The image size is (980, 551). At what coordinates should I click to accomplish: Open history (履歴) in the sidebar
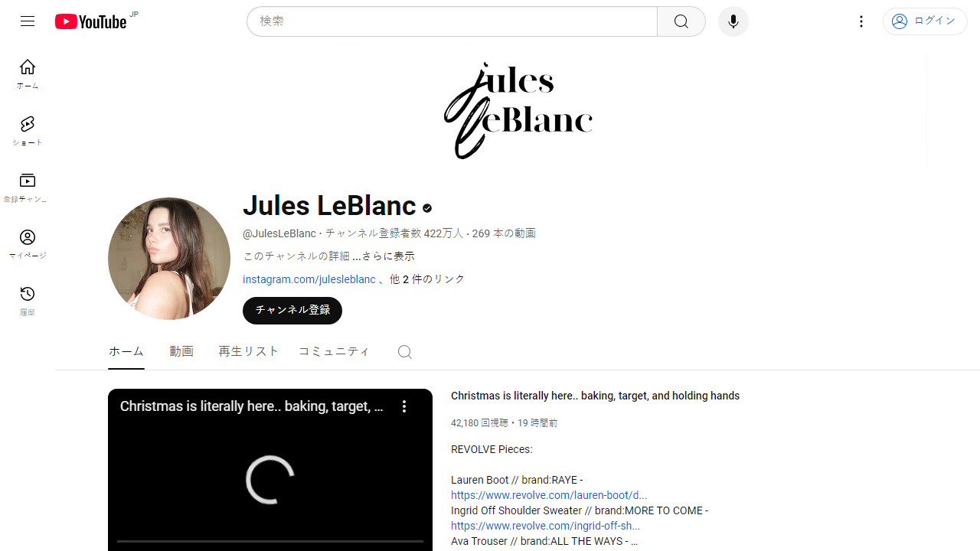point(28,301)
